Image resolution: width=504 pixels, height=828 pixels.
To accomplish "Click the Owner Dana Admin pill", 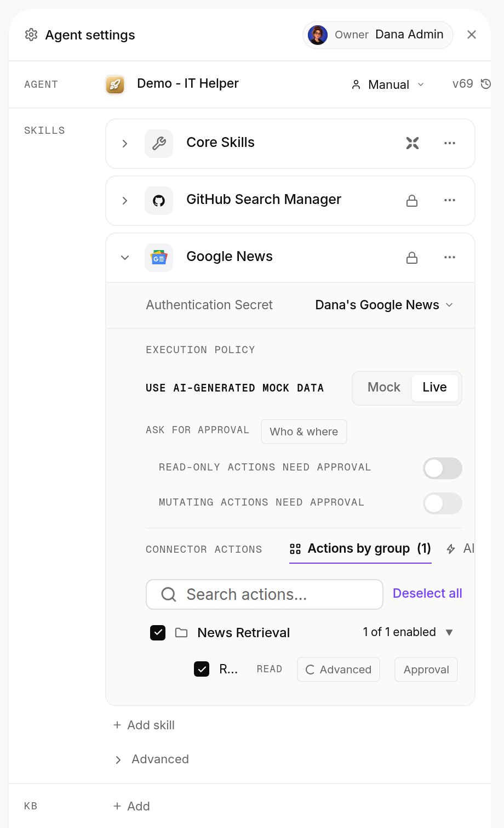I will coord(378,35).
